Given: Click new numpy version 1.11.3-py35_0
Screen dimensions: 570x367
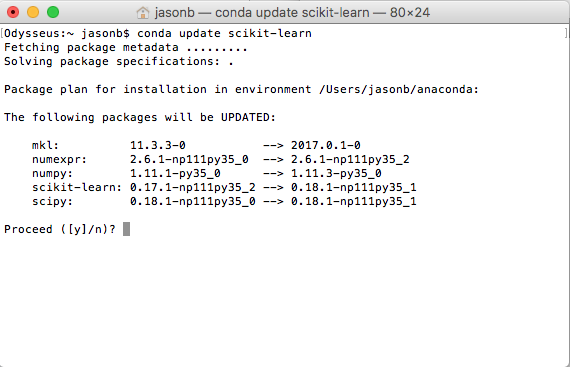Looking at the screenshot, I should pos(336,173).
